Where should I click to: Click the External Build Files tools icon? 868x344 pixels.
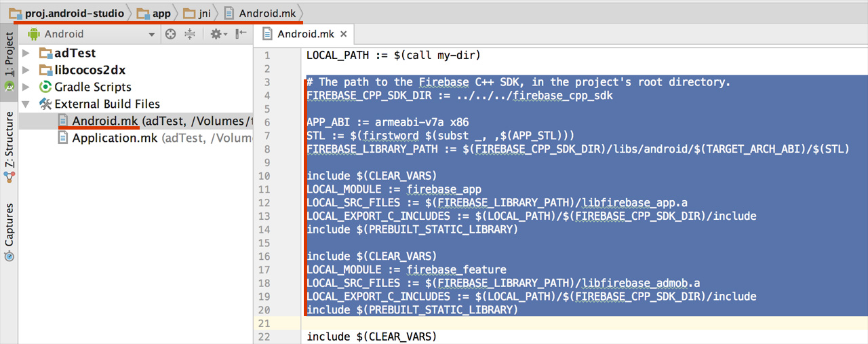point(45,104)
